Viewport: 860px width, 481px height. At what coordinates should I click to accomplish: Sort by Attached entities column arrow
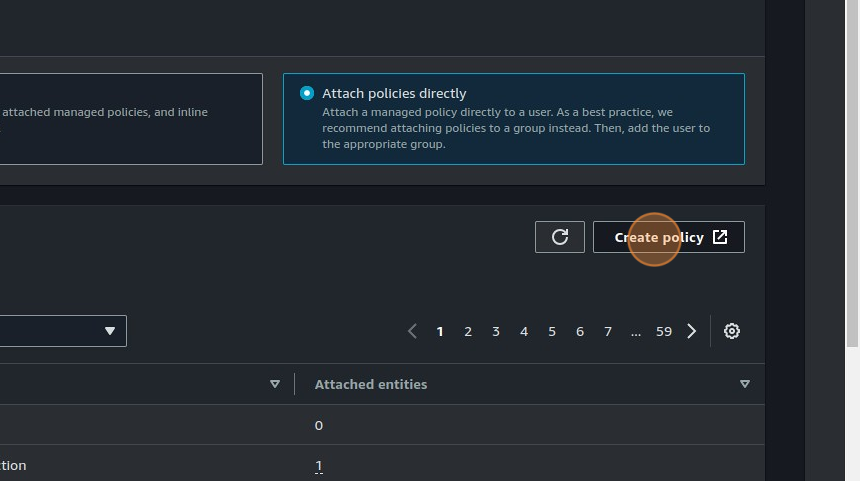(x=744, y=384)
